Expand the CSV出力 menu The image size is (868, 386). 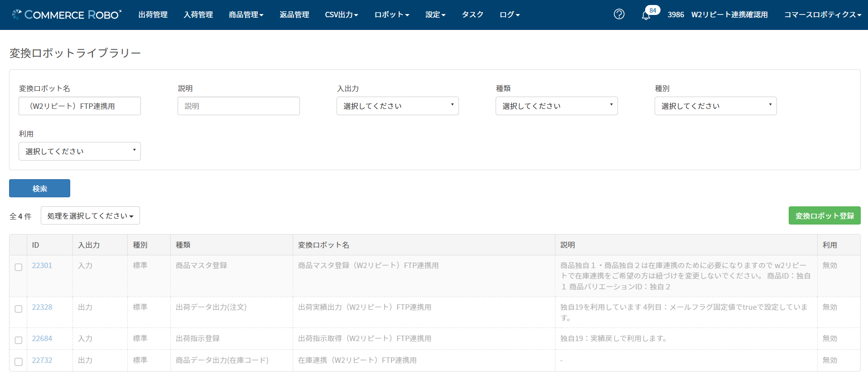click(342, 15)
